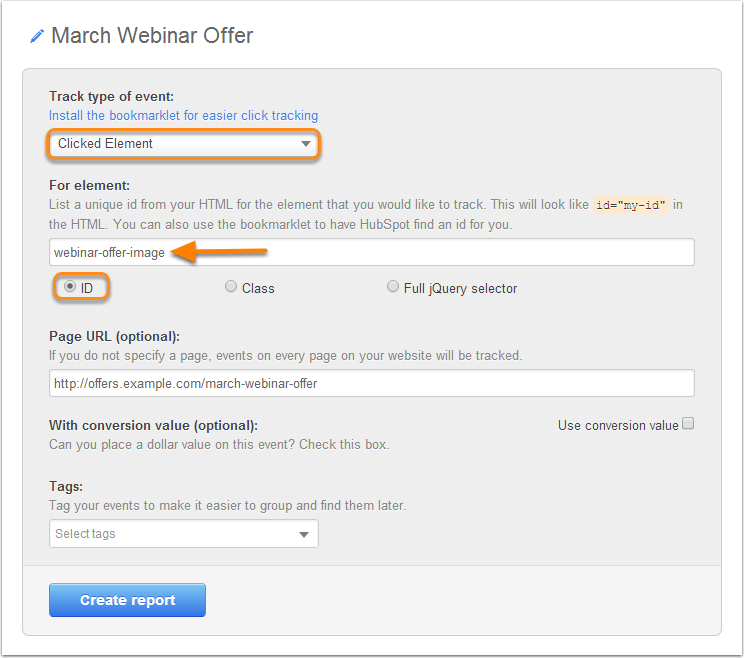
Task: Click the id="my-id" code sample
Action: click(x=631, y=205)
